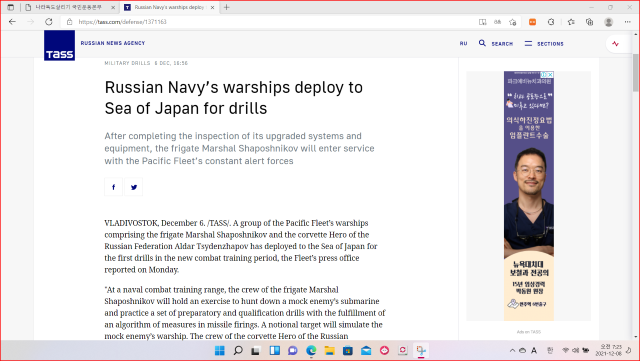This screenshot has width=640, height=361.
Task: Open Widgets from taskbar
Action: [274, 350]
